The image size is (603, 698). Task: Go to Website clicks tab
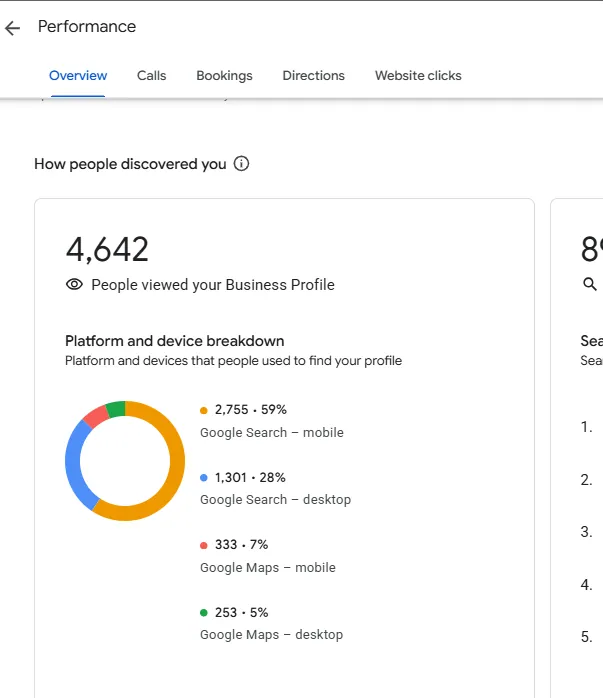point(418,76)
